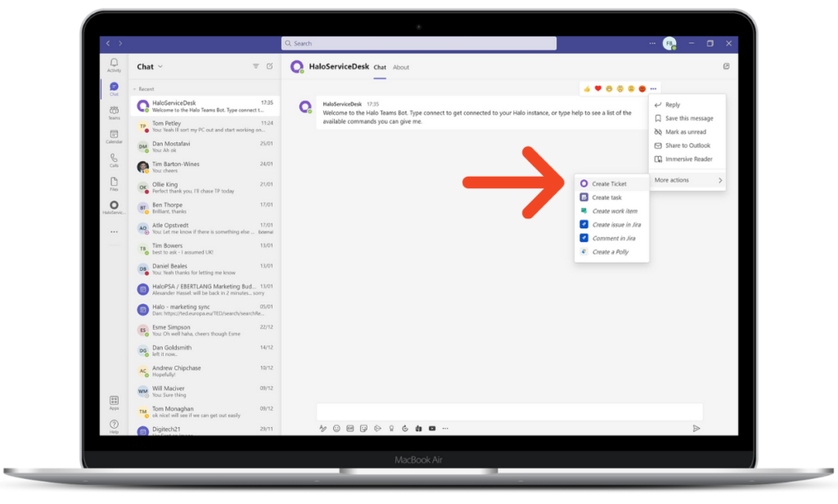Select Create Ticket in the submenu
The height and width of the screenshot is (504, 838).
pos(611,184)
